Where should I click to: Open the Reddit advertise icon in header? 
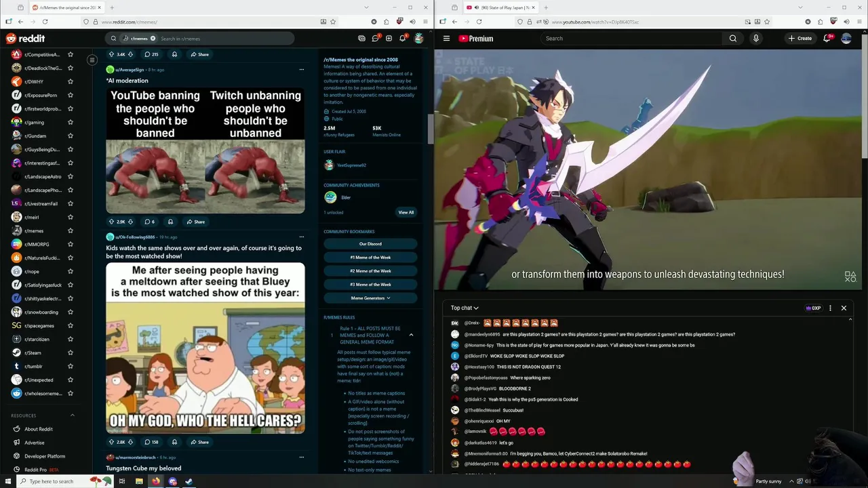pyautogui.click(x=361, y=39)
